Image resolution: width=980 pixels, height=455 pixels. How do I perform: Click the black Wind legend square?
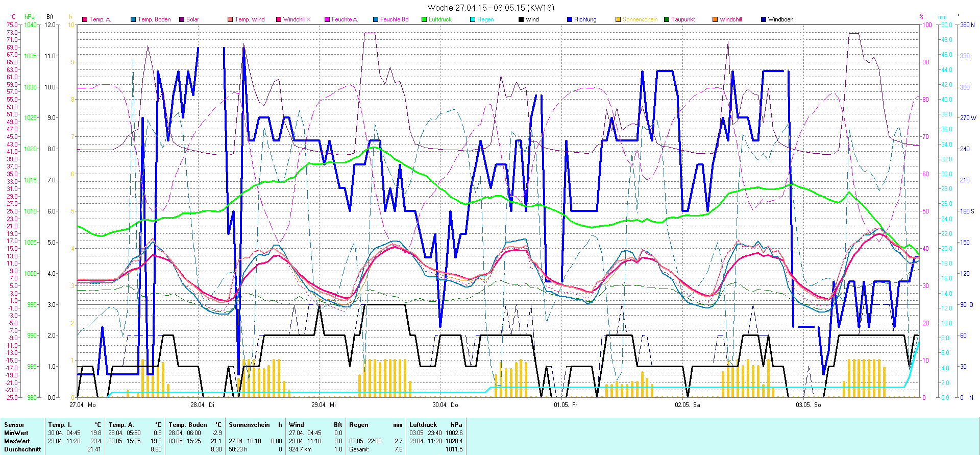(x=521, y=19)
